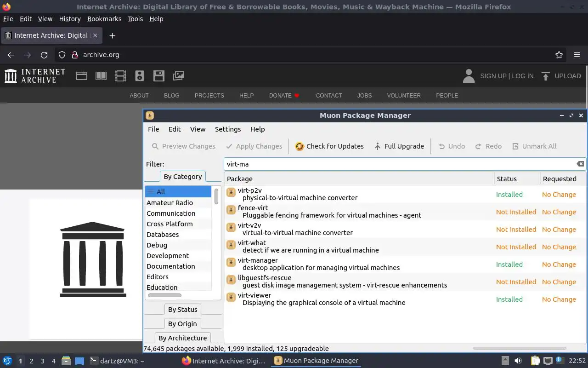Reload the page in Firefox
Viewport: 588px width, 368px height.
pyautogui.click(x=44, y=55)
